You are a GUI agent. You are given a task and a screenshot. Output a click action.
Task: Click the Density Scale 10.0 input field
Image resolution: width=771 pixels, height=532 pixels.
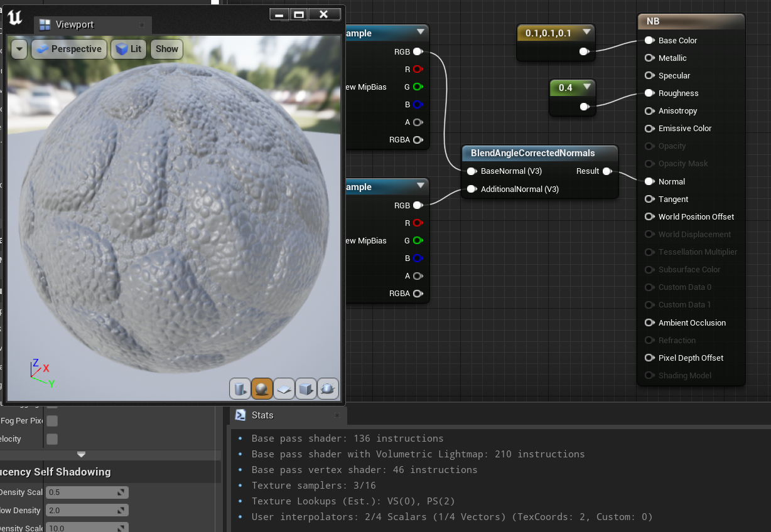pos(87,527)
